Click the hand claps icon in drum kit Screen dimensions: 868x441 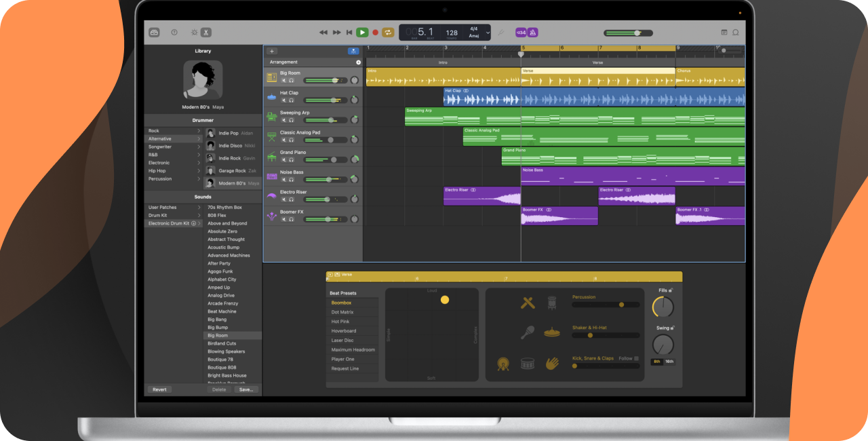(x=553, y=364)
